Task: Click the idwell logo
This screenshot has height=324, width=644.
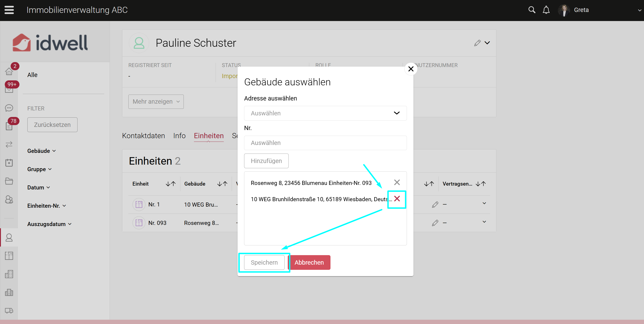Action: [x=50, y=42]
